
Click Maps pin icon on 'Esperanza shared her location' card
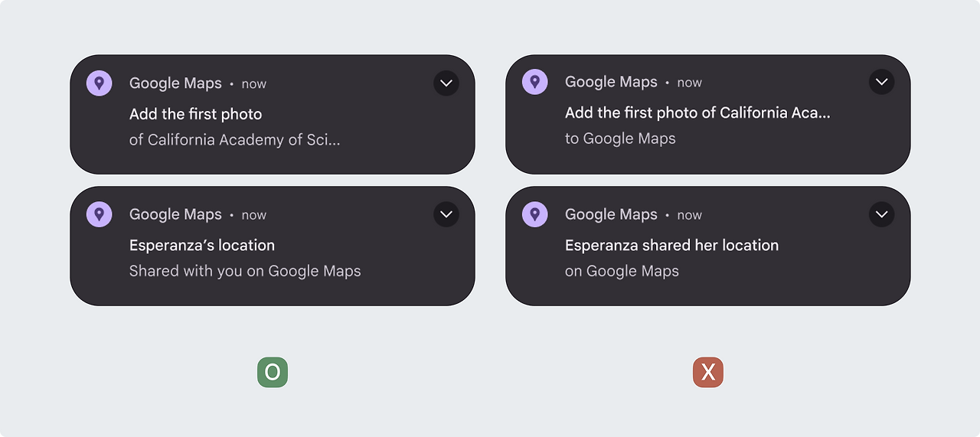535,214
